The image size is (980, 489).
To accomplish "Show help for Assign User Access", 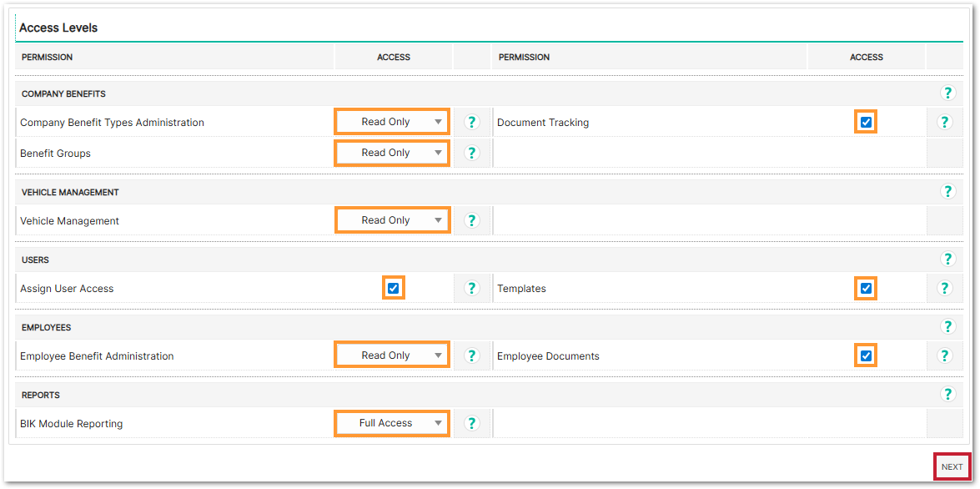I will (x=472, y=289).
